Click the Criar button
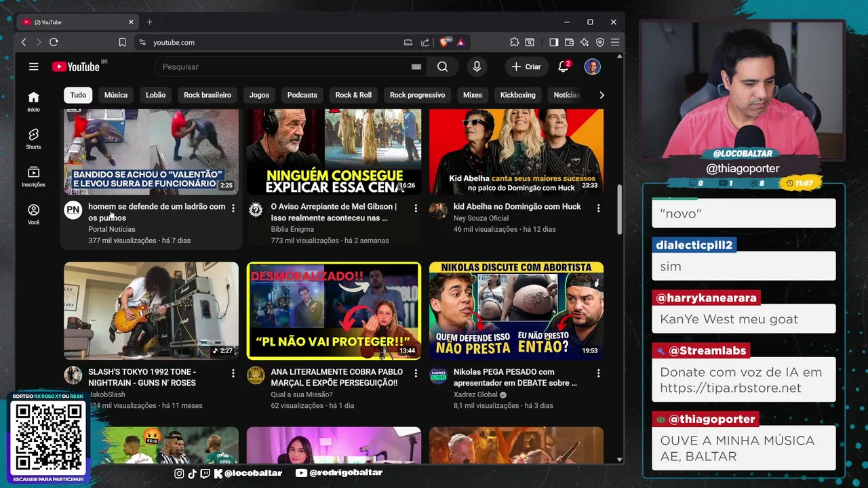868x488 pixels. (526, 66)
